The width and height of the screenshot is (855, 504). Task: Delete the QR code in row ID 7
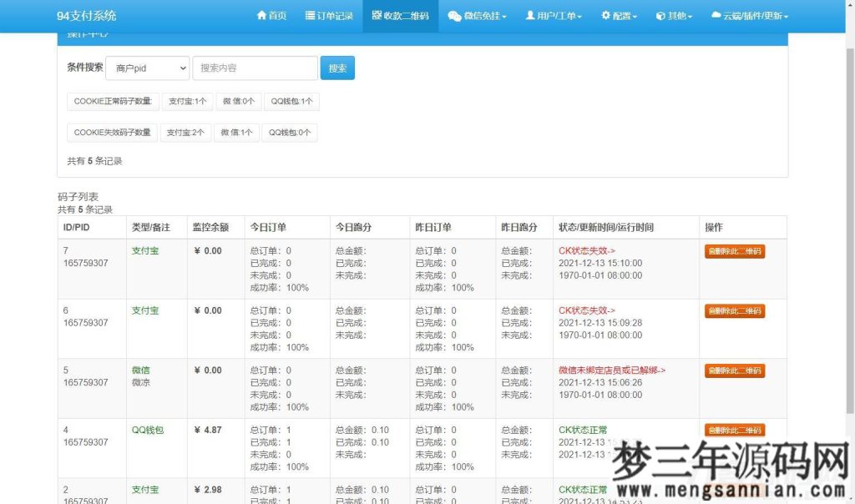pyautogui.click(x=734, y=250)
